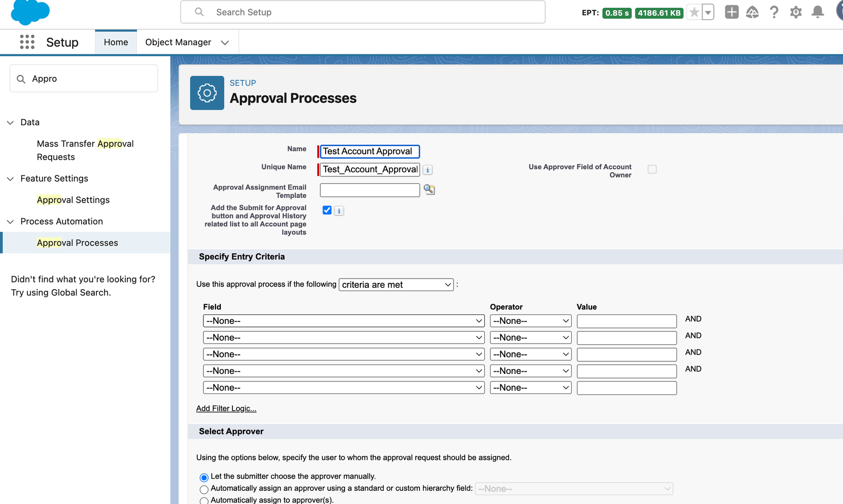Open the third row Operator dropdown

[x=531, y=354]
